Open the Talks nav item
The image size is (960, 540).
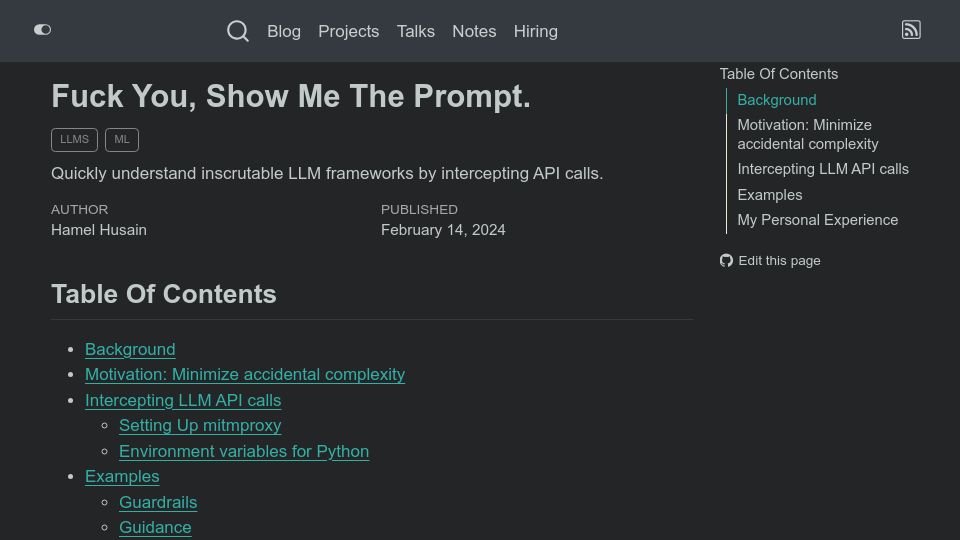click(x=416, y=31)
